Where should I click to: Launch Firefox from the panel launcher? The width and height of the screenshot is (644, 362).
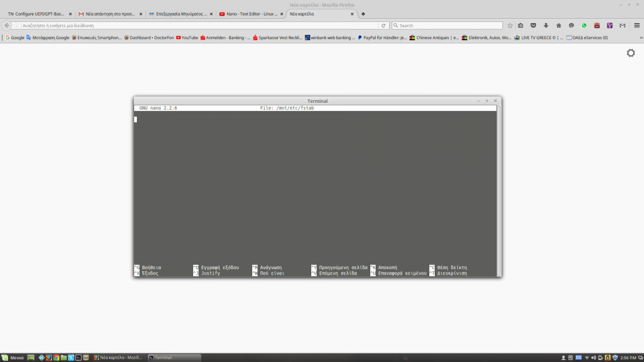pos(49,357)
